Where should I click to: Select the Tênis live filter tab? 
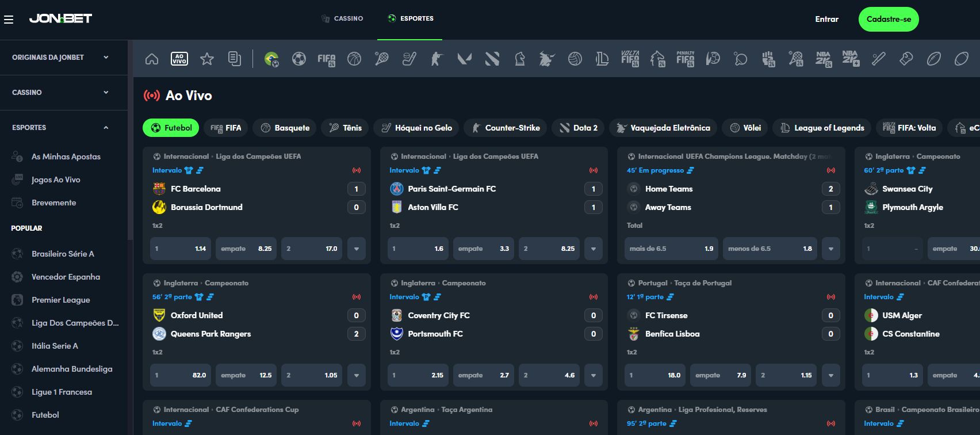(x=345, y=128)
